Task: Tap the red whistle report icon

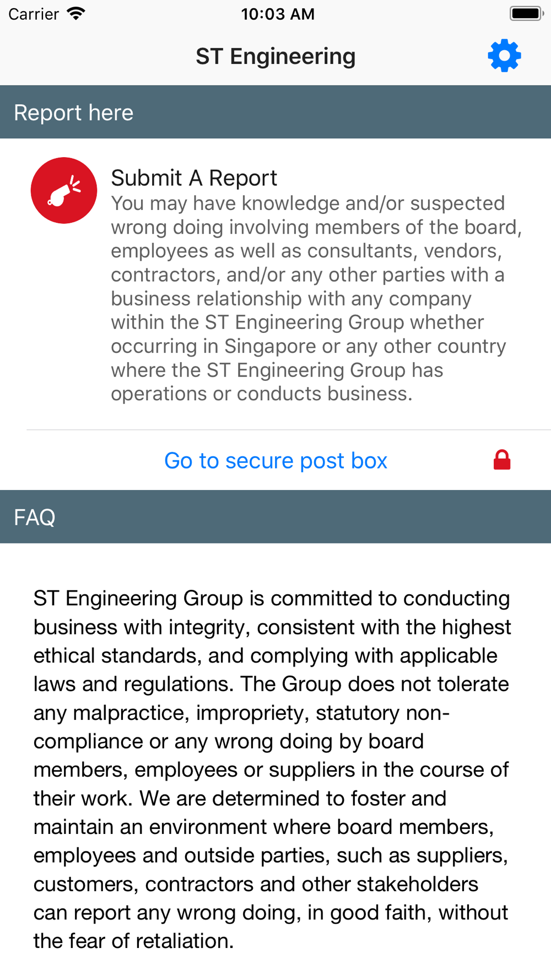Action: tap(64, 190)
